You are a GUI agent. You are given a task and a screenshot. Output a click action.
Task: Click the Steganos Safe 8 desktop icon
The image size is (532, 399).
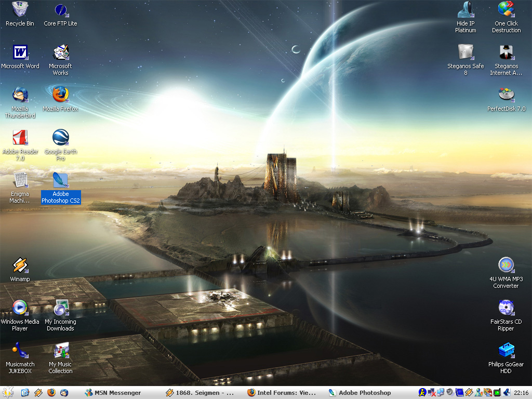(x=465, y=52)
